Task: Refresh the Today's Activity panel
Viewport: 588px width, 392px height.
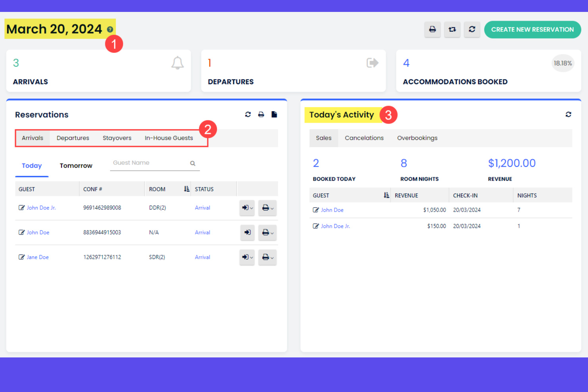Action: point(569,114)
